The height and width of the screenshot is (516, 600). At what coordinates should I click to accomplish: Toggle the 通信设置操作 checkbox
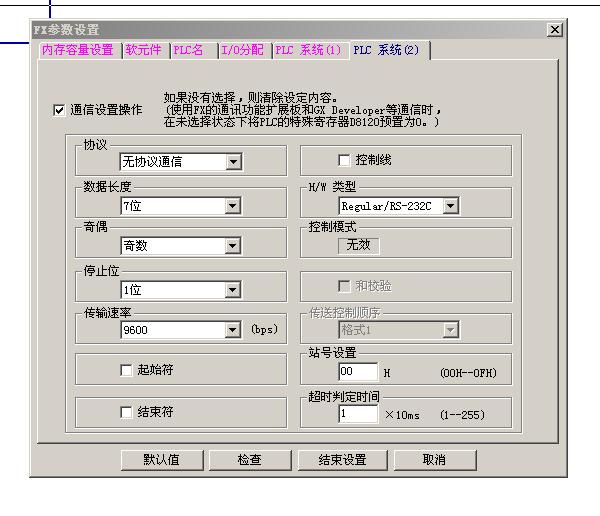59,110
